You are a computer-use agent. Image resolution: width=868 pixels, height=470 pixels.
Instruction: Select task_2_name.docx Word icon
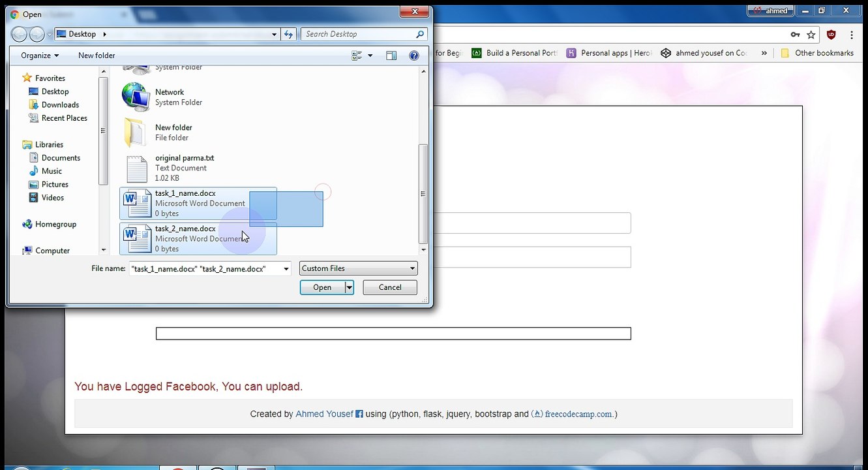(x=137, y=239)
